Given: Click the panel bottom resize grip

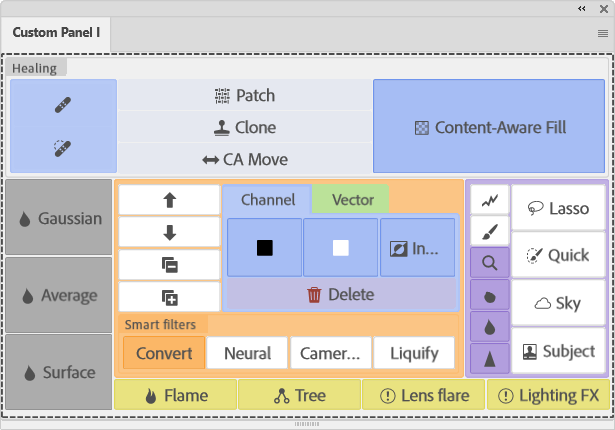Looking at the screenshot, I should pos(307,424).
